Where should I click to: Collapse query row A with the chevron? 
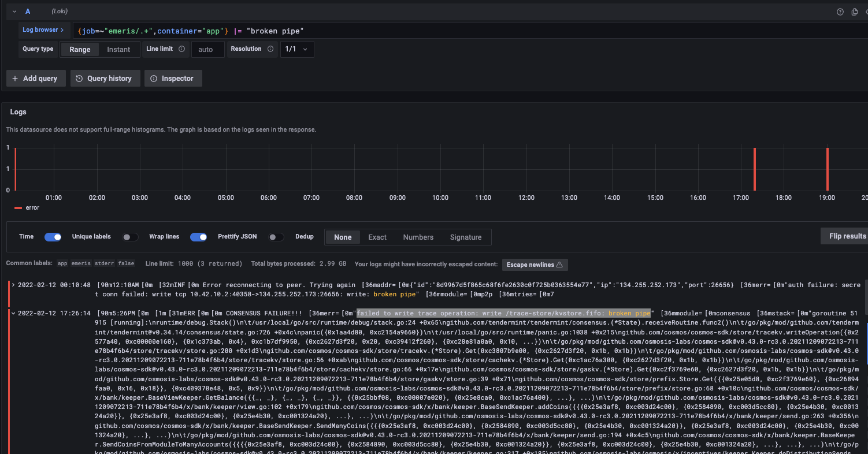pos(14,12)
